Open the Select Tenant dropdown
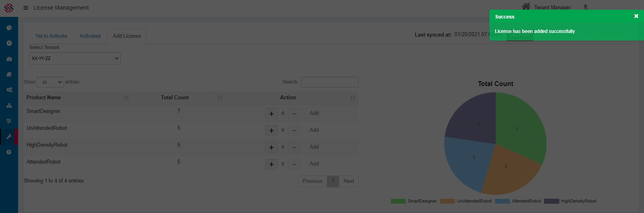This screenshot has width=644, height=213. click(75, 58)
